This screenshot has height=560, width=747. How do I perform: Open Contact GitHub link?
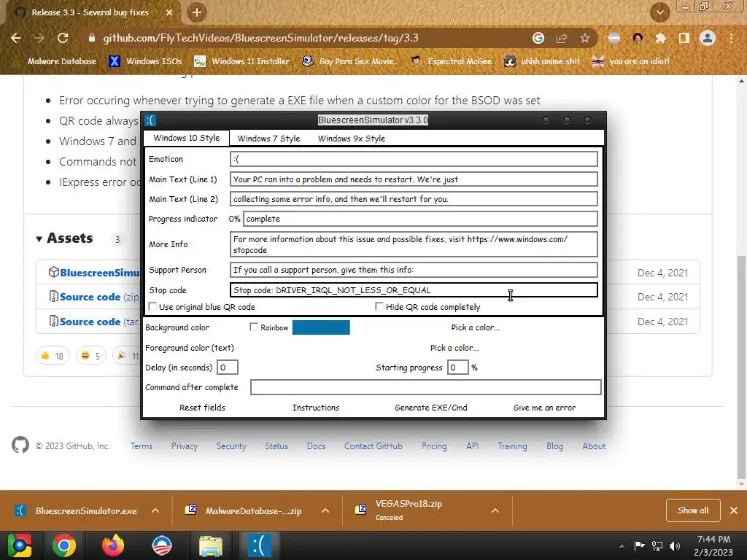(x=373, y=446)
